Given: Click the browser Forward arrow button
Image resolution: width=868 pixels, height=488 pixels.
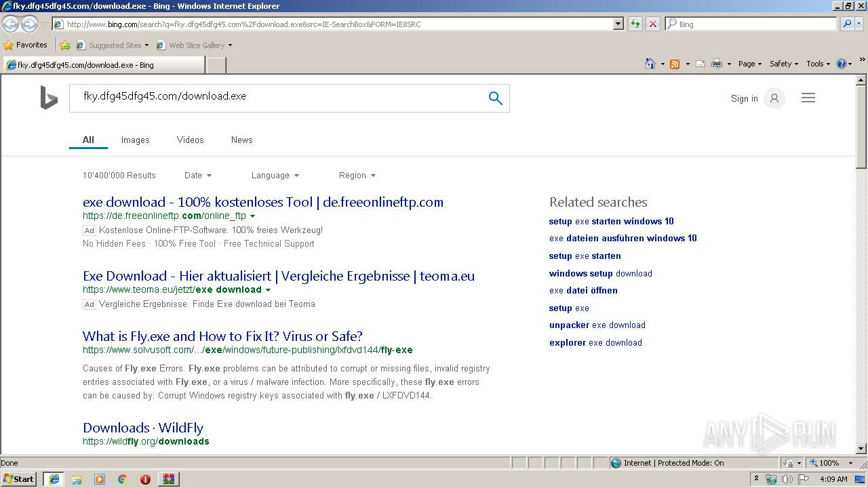Looking at the screenshot, I should coord(29,24).
